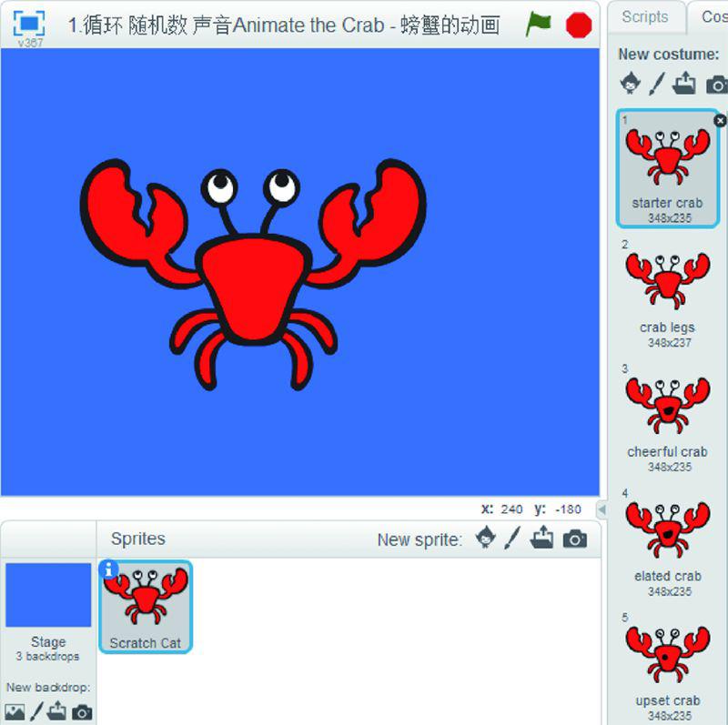
Task: Paint a new costume brush icon
Action: click(x=657, y=84)
